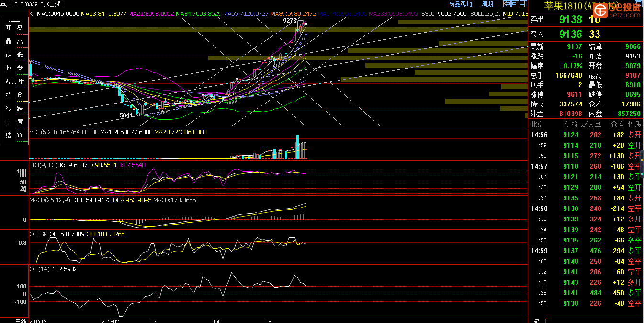Click the 卖出 ask price 9138
Viewport: 644px width, 323px height.
pos(570,20)
